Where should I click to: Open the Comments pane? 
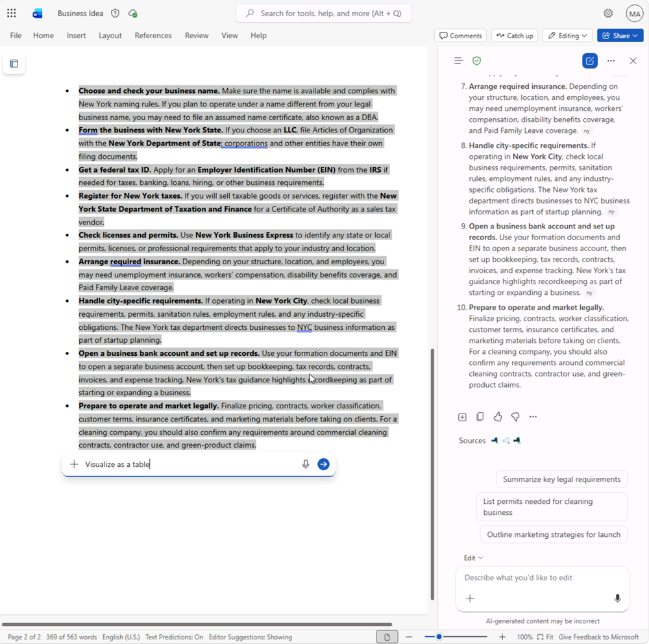click(460, 36)
